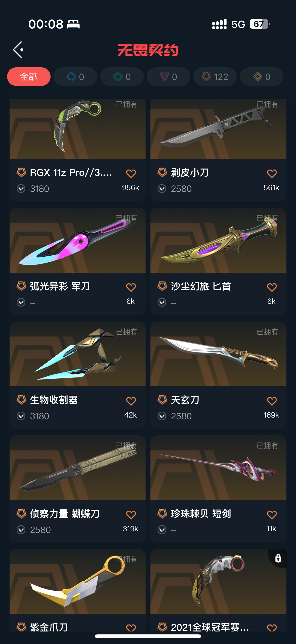This screenshot has width=296, height=644.
Task: Heart the 生物收割器 skin
Action: [131, 401]
